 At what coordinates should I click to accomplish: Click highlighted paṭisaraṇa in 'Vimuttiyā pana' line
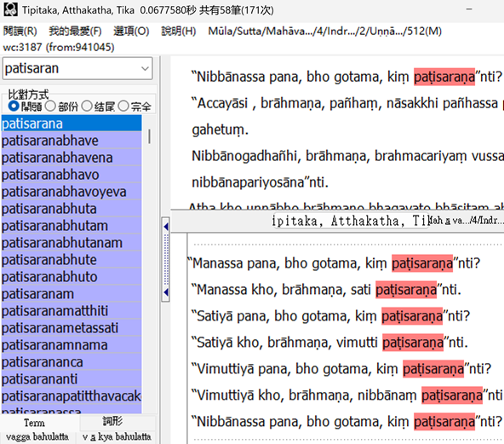coord(433,369)
